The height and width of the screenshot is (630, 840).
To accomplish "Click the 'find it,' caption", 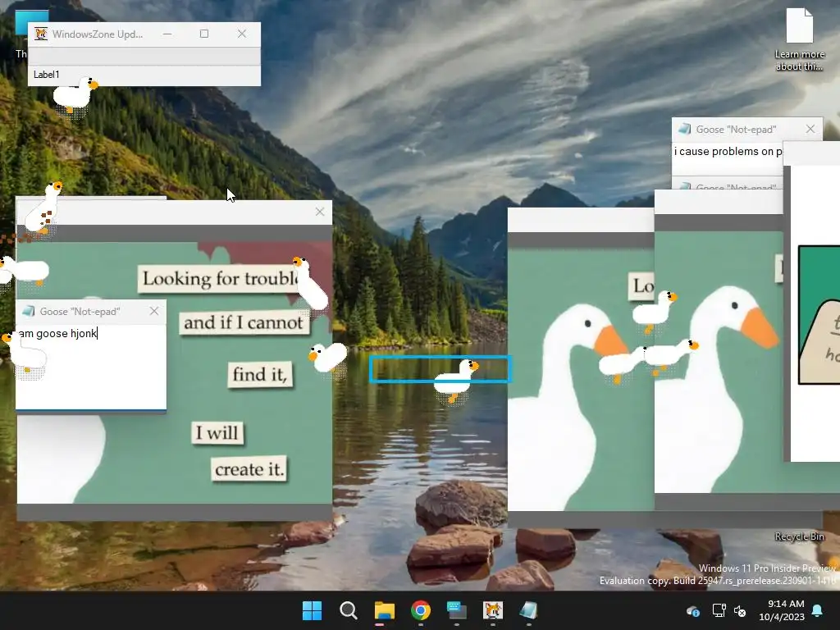I will [260, 374].
